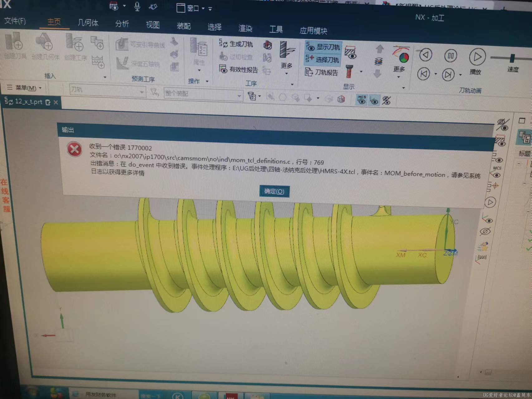Pause the tool path animation
This screenshot has height=399, width=532.
tap(451, 56)
